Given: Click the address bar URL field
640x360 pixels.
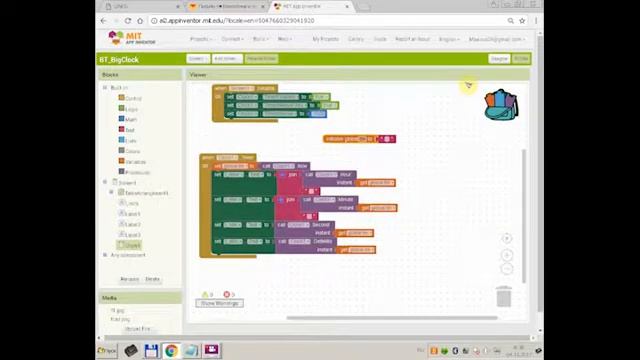Looking at the screenshot, I should (x=327, y=21).
